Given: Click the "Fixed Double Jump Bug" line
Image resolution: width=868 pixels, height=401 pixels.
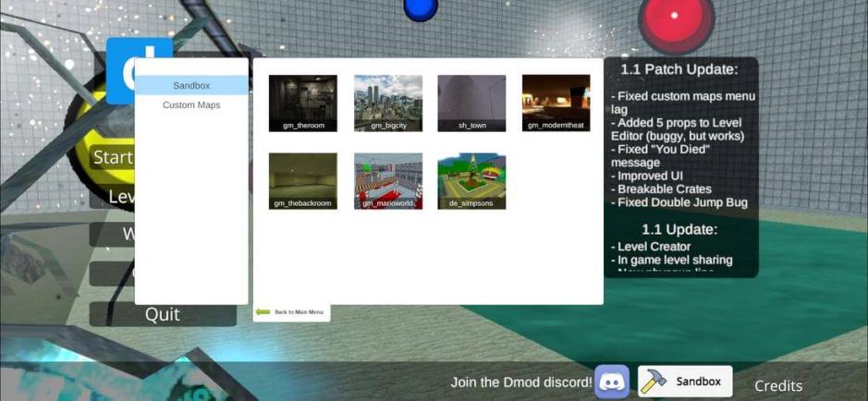Looking at the screenshot, I should point(679,202).
